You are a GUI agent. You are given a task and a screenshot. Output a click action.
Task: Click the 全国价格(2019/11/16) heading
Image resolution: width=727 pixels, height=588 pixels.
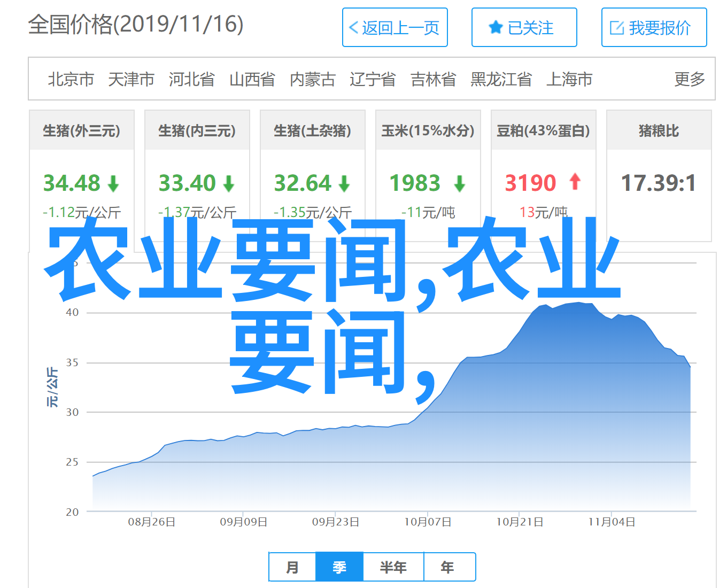[x=136, y=24]
